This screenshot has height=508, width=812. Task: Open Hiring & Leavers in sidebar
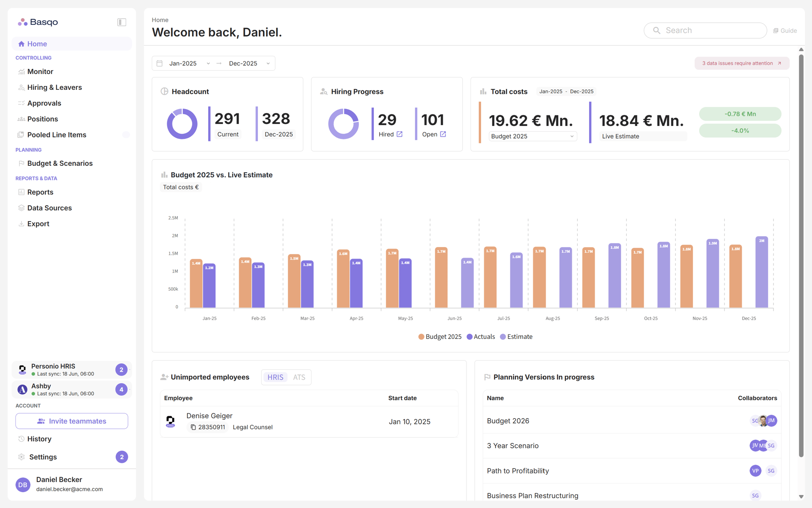coord(54,87)
